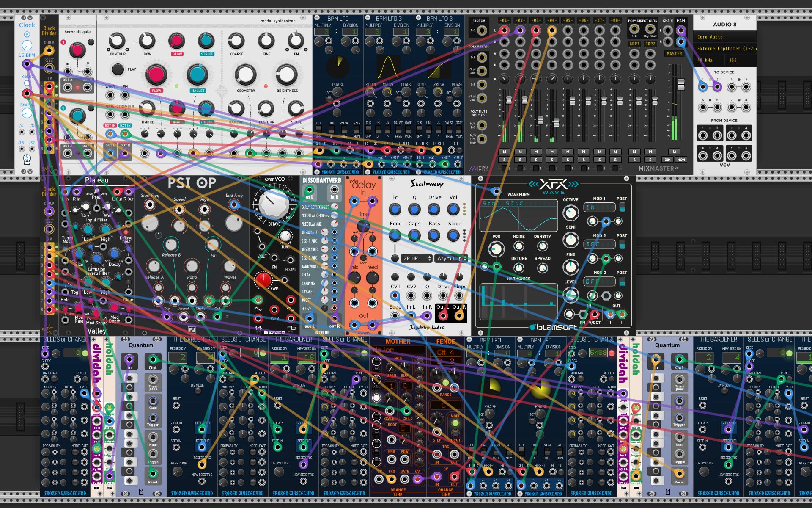
Task: Click modal synthesizer V/OCT input jack
Action: pyautogui.click(x=110, y=95)
